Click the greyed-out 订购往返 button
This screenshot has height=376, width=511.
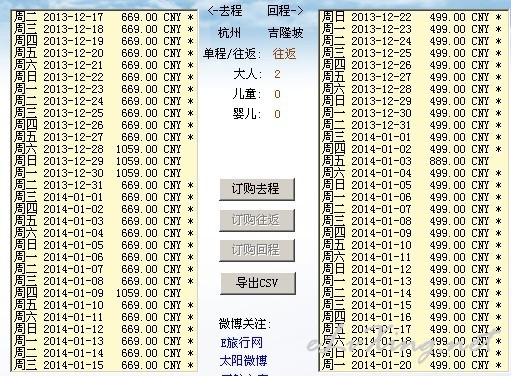point(257,220)
